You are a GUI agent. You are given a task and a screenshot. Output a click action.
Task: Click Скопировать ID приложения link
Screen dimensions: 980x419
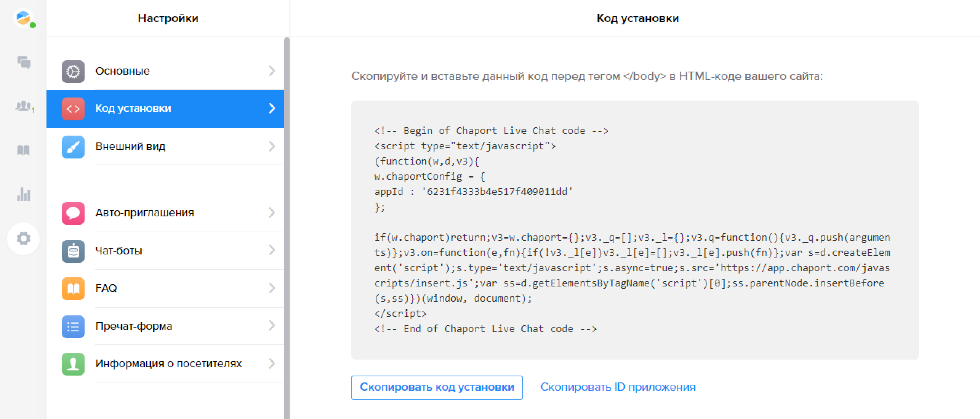pyautogui.click(x=618, y=387)
